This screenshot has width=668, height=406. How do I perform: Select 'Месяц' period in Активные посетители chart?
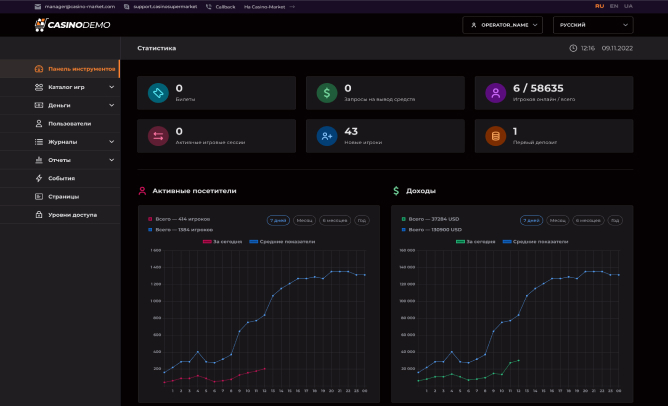click(x=306, y=220)
